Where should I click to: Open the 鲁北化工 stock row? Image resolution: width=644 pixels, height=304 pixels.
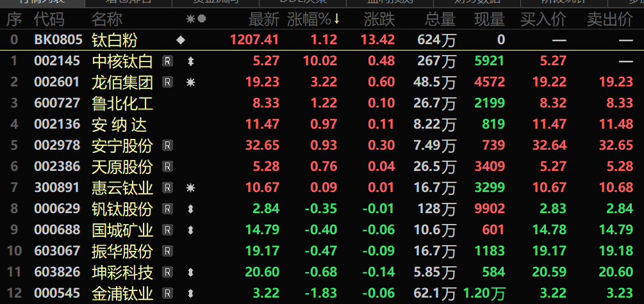point(122,104)
